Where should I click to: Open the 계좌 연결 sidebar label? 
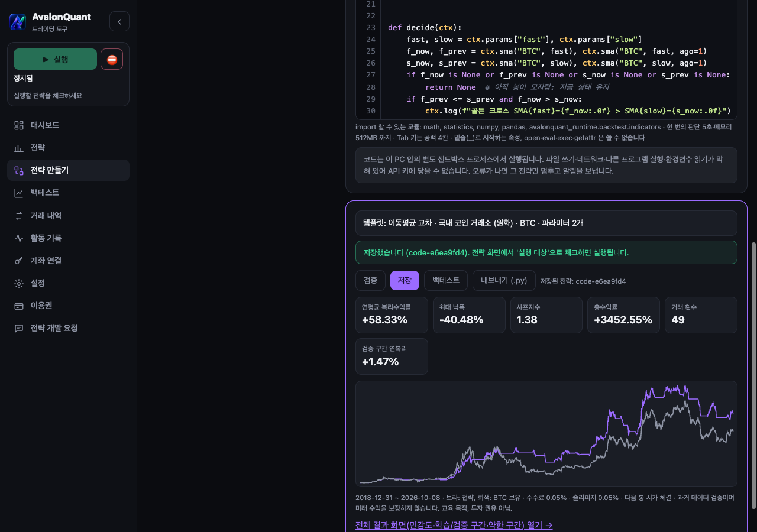(x=46, y=261)
